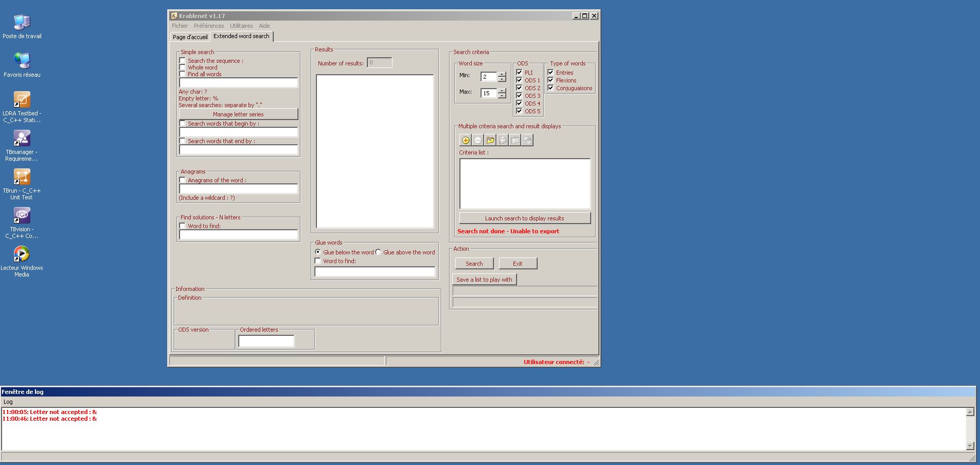Open Poste de travail desktop icon
The width and height of the screenshot is (980, 465).
[x=22, y=26]
